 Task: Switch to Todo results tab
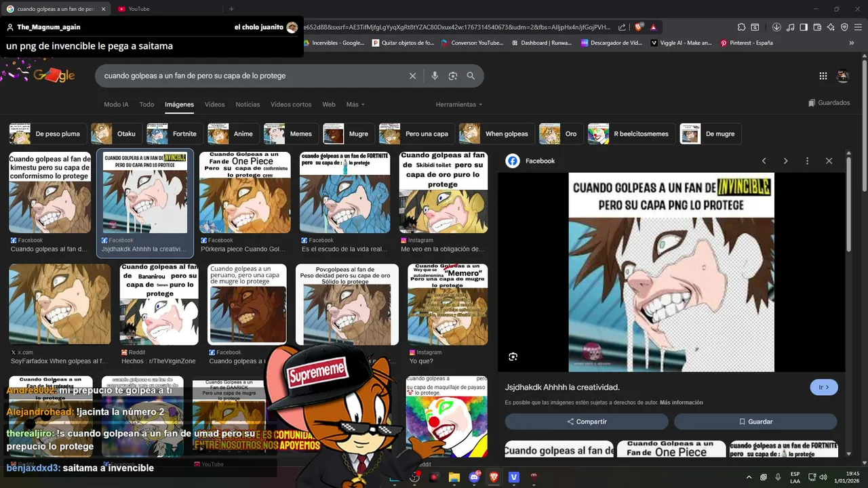click(146, 104)
